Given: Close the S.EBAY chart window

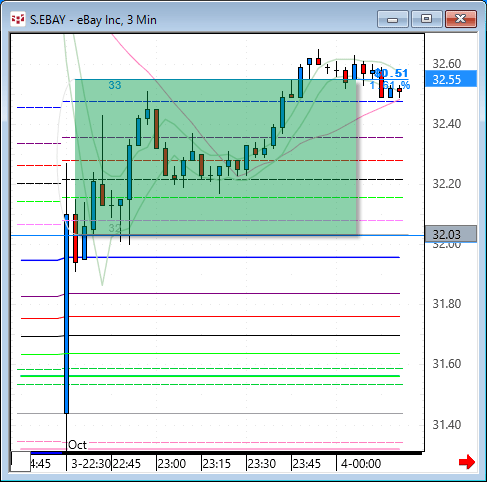Looking at the screenshot, I should tap(461, 19).
